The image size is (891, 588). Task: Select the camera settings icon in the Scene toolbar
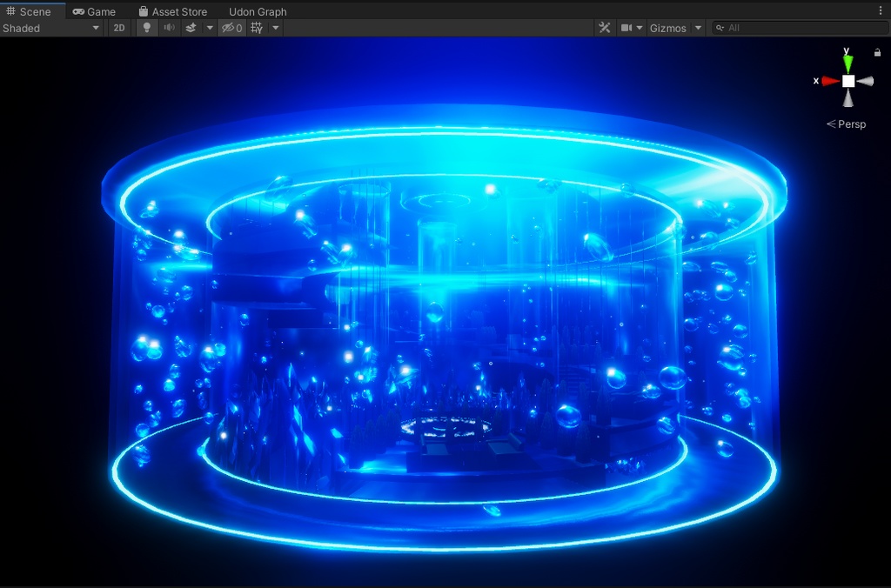pyautogui.click(x=628, y=28)
